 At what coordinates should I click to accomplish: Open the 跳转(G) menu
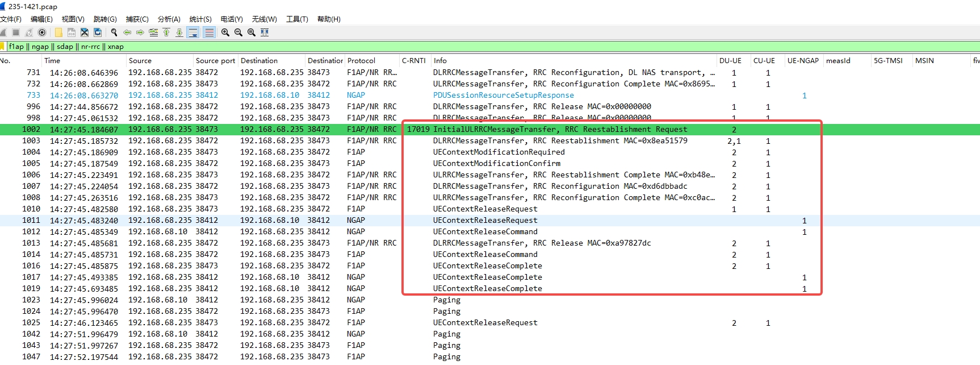click(x=105, y=19)
